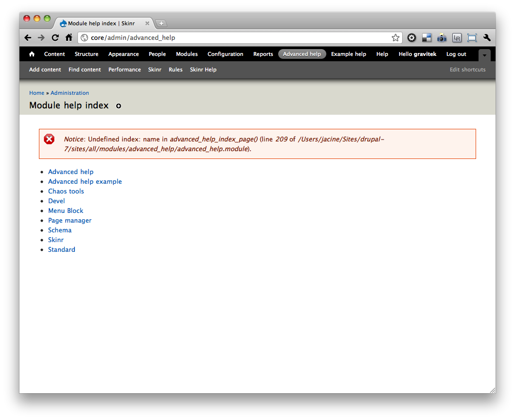515x420 pixels.
Task: Open the Advanced help topic link
Action: click(71, 172)
